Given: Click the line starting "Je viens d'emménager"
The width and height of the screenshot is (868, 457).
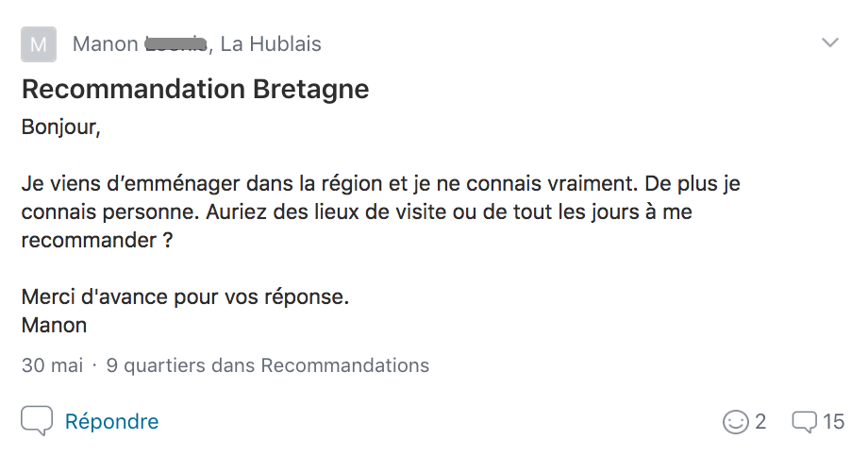Looking at the screenshot, I should click(381, 183).
